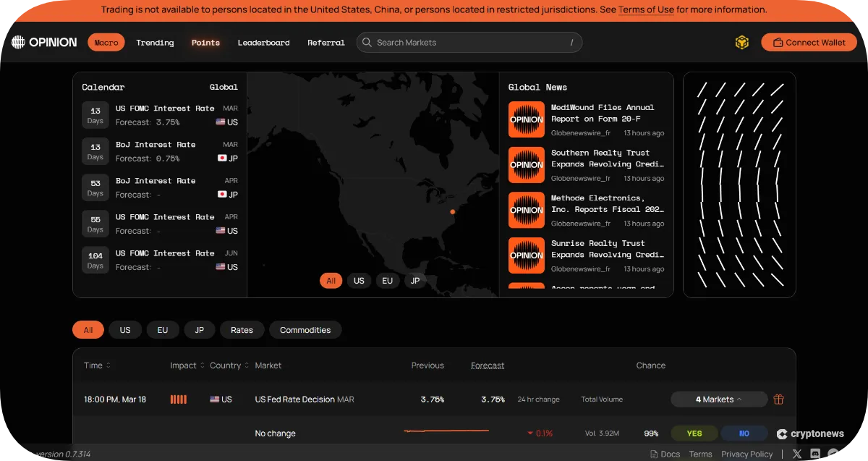The image size is (868, 461).
Task: Select the US map region filter
Action: pos(359,281)
